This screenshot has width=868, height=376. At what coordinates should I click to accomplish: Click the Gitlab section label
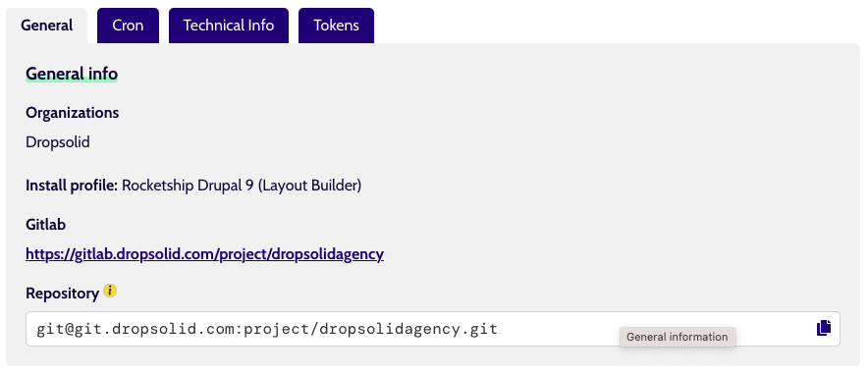tap(45, 224)
